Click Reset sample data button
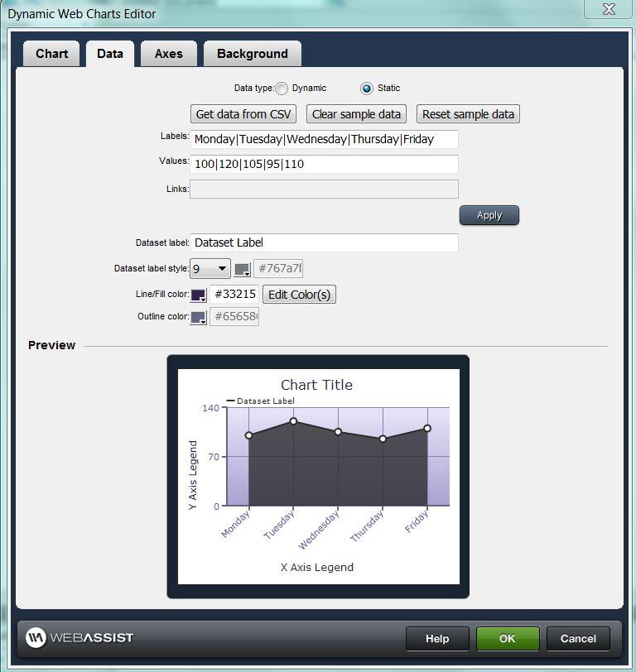Screen dimensions: 636x672 (x=468, y=114)
